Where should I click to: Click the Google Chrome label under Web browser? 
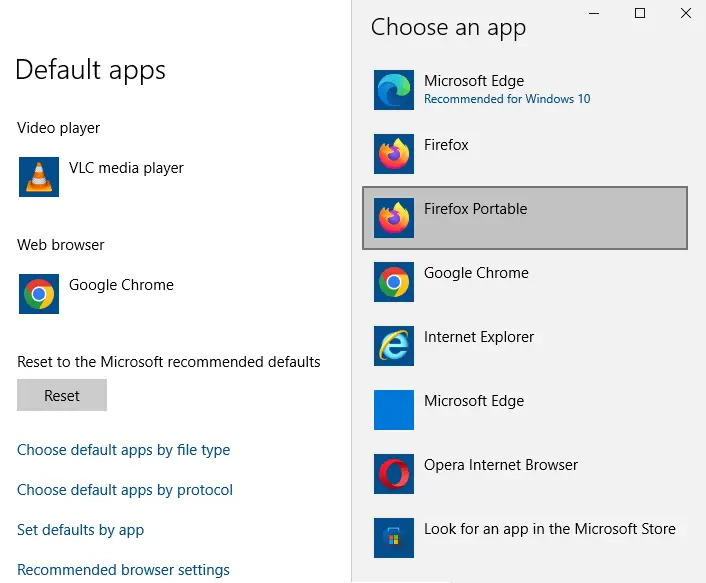[121, 285]
